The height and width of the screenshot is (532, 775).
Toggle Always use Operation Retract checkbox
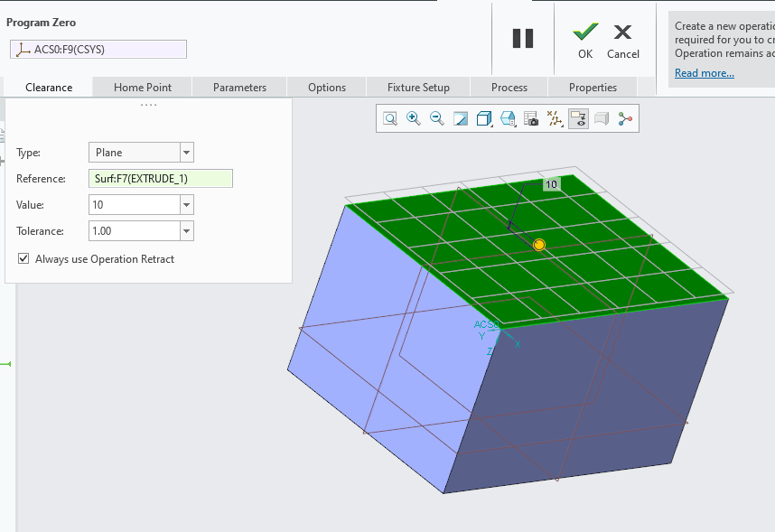click(23, 258)
